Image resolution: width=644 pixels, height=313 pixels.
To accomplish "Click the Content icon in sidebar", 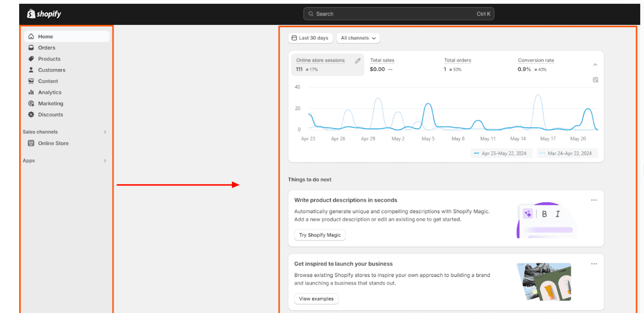I will coord(31,81).
